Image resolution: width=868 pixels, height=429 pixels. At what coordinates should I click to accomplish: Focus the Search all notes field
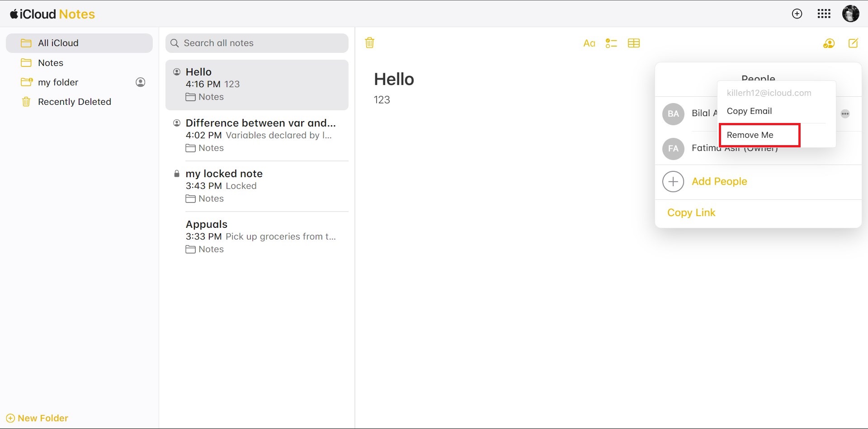point(257,43)
